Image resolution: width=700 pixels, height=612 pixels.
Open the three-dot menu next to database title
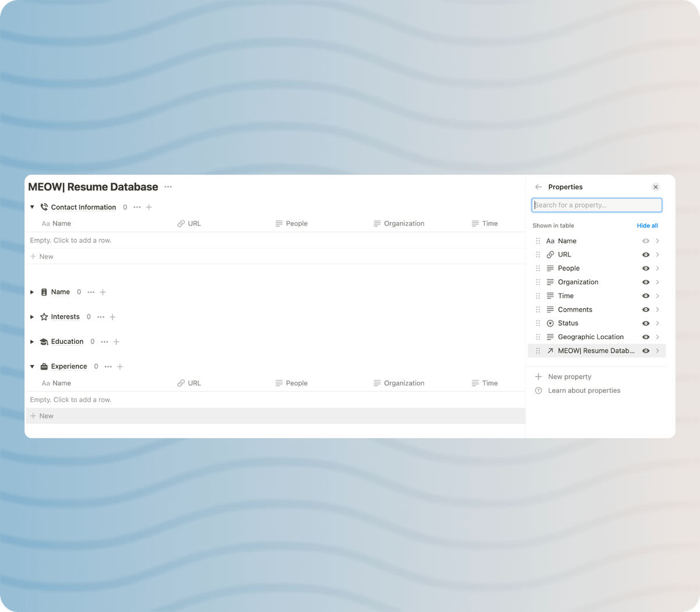coord(168,187)
